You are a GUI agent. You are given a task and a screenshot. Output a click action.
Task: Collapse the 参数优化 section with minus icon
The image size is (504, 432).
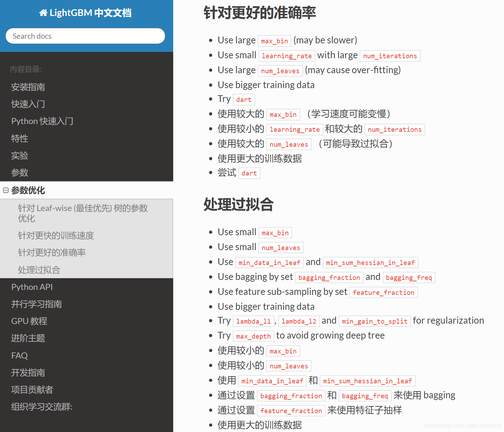[x=6, y=190]
